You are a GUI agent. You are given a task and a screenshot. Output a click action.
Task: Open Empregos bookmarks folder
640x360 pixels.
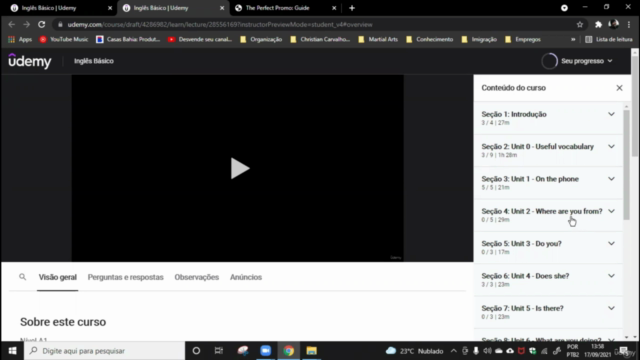pyautogui.click(x=523, y=39)
